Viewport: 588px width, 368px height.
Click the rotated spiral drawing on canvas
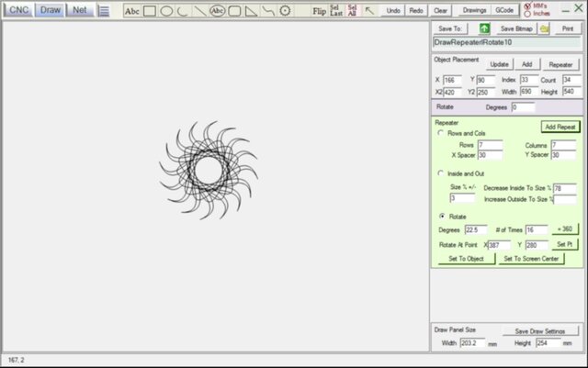(209, 170)
